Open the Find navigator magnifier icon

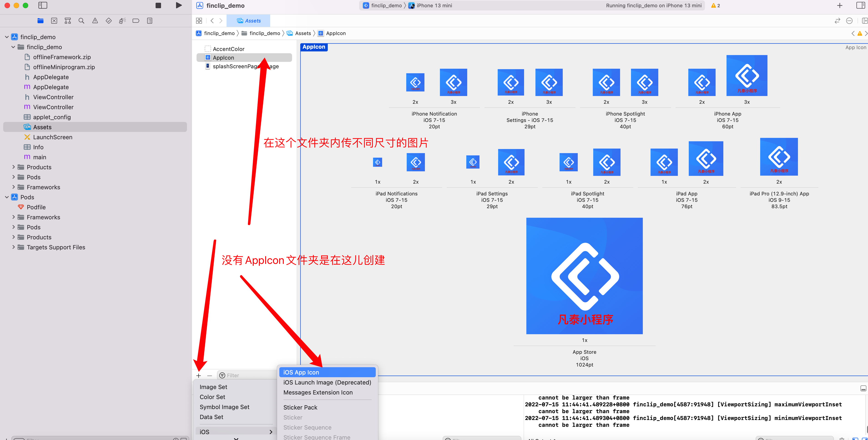click(x=81, y=21)
